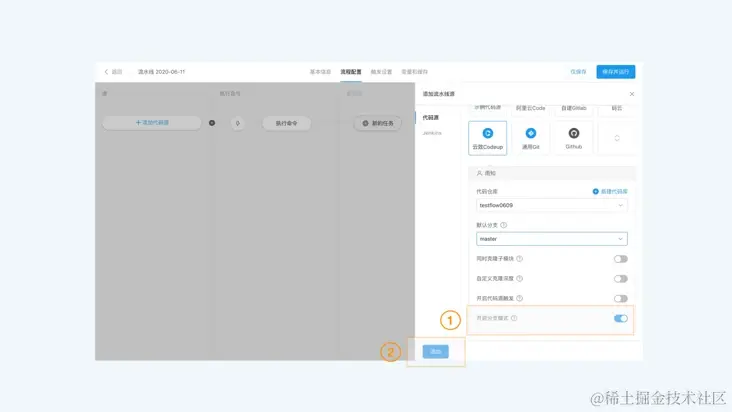Select the 通用Git source icon
Image resolution: width=732 pixels, height=412 pixels.
pyautogui.click(x=531, y=133)
